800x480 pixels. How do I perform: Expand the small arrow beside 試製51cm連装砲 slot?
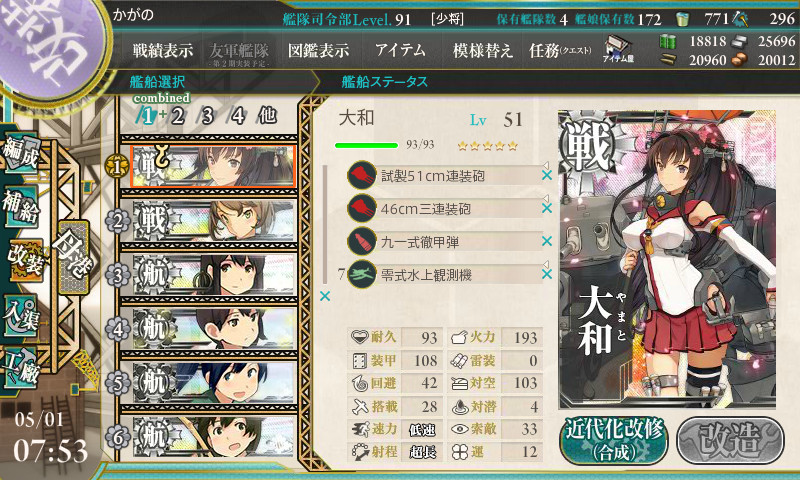[x=545, y=165]
